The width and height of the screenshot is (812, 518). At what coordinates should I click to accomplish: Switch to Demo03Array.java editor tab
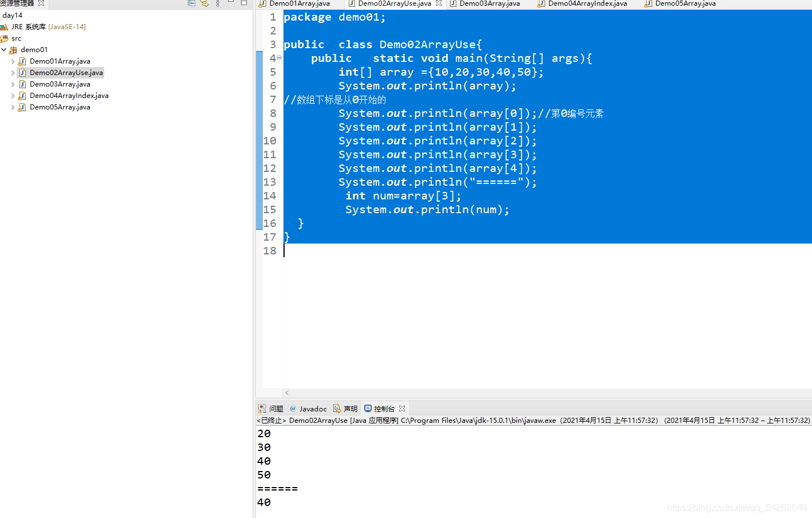[490, 3]
